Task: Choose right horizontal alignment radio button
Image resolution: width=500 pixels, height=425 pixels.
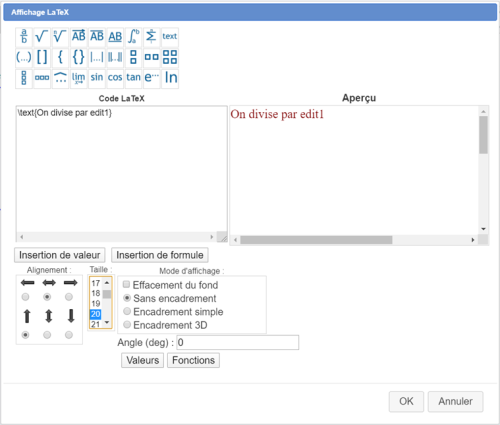Action: click(x=69, y=297)
